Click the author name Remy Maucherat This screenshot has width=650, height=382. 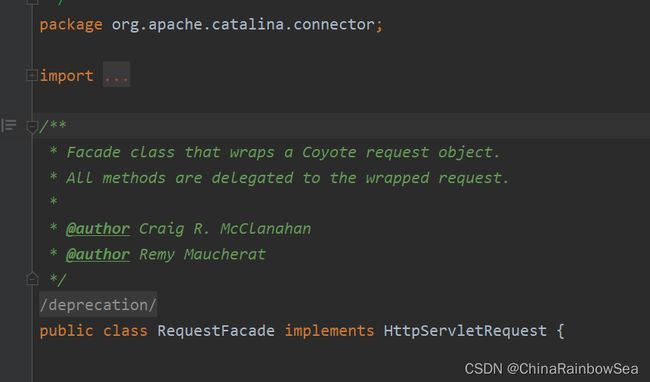coord(202,254)
